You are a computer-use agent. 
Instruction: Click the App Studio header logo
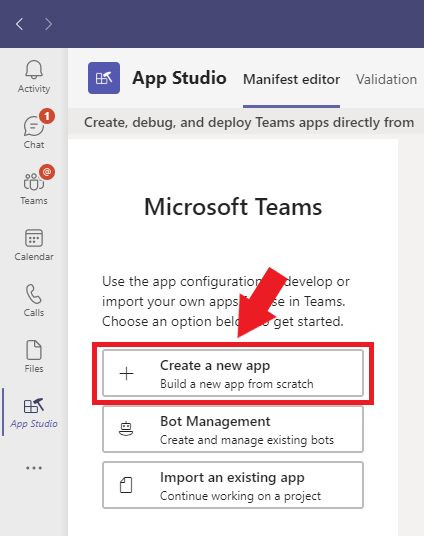pyautogui.click(x=104, y=78)
